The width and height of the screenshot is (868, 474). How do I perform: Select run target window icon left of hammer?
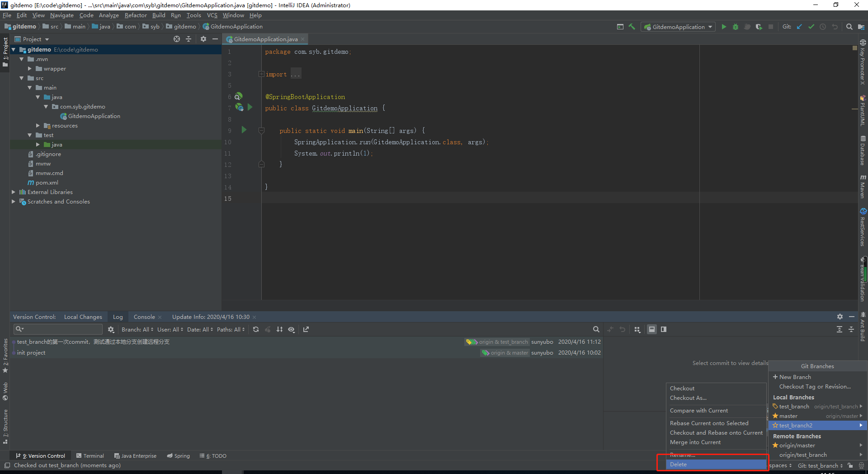point(620,27)
